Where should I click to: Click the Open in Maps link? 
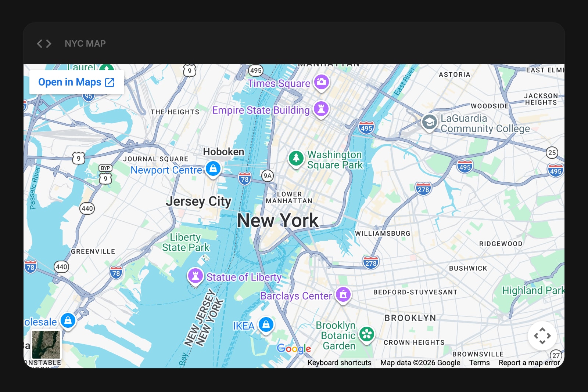[x=76, y=82]
